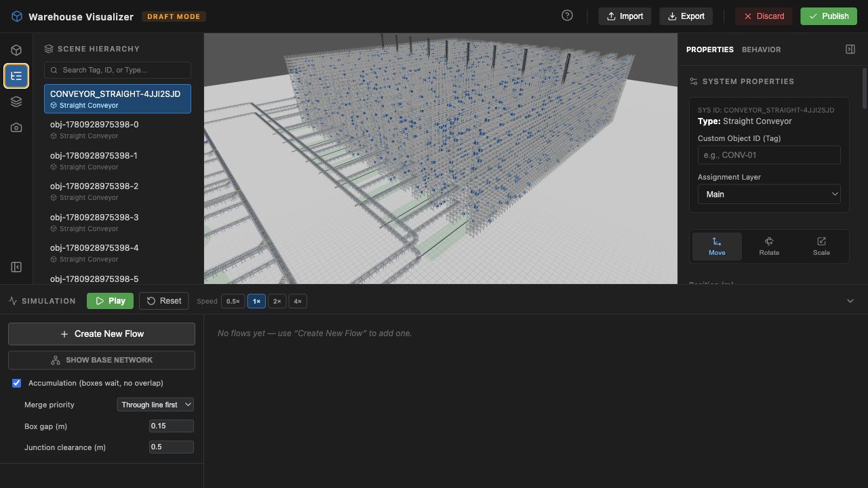This screenshot has height=488, width=868.
Task: Select the Scale transform tool
Action: point(821,247)
